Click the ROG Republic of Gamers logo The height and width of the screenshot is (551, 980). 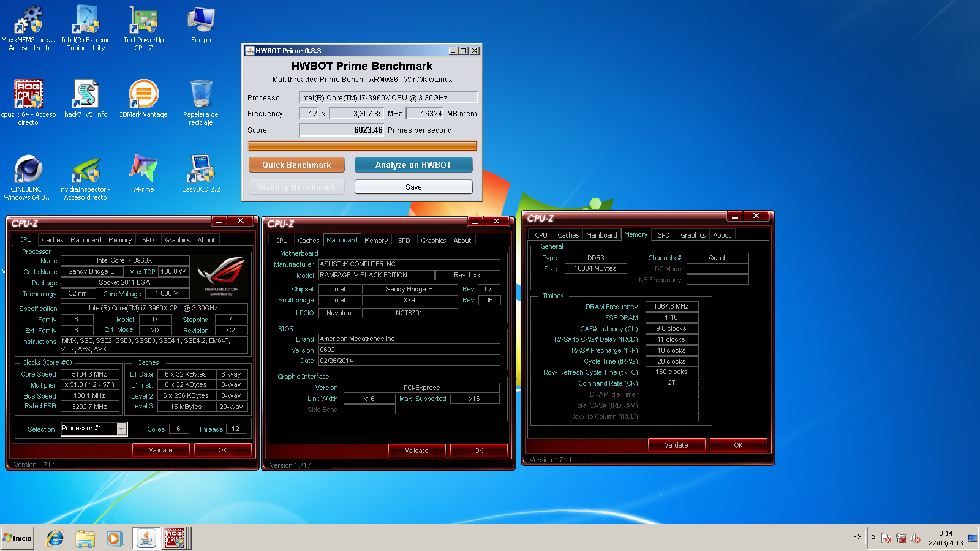[221, 276]
